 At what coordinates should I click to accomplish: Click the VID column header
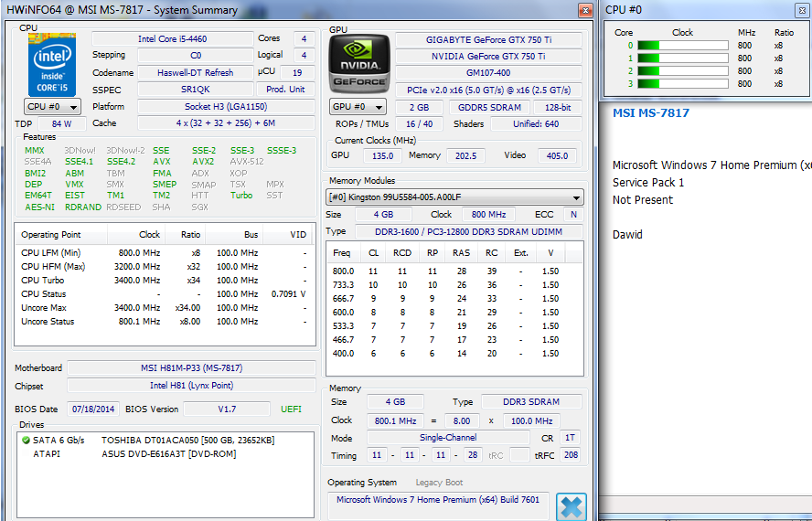click(x=289, y=235)
